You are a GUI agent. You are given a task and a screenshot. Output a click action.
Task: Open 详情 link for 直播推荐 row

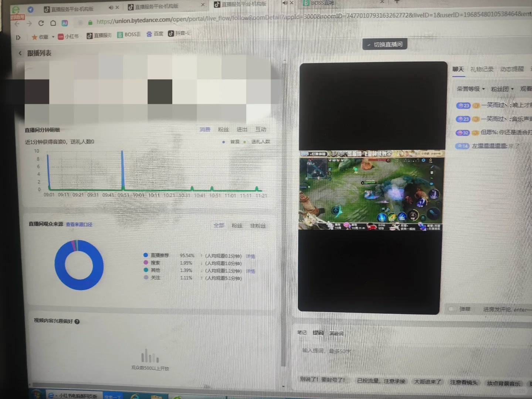coord(250,256)
